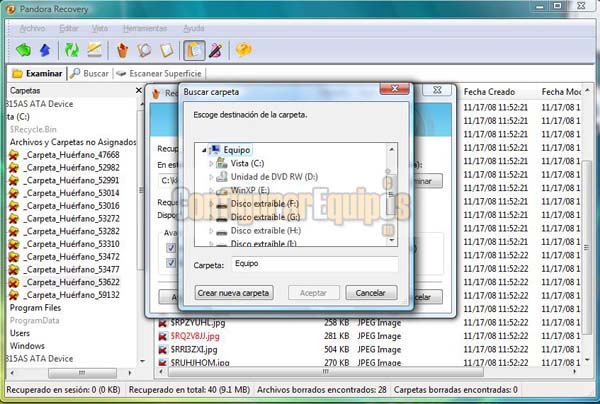Click Pandora Recovery title bar app icon
Screen dimensions: 600x404
[11, 9]
